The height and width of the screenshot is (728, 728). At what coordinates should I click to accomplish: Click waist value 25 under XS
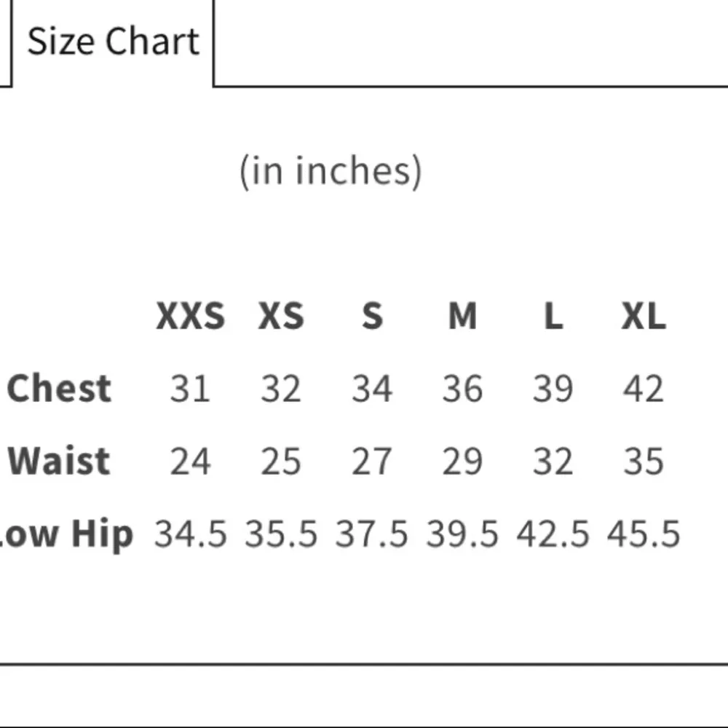[x=281, y=461]
